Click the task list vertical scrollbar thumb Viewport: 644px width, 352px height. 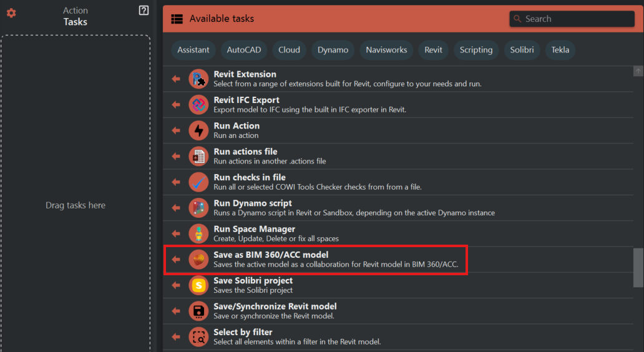pos(638,267)
